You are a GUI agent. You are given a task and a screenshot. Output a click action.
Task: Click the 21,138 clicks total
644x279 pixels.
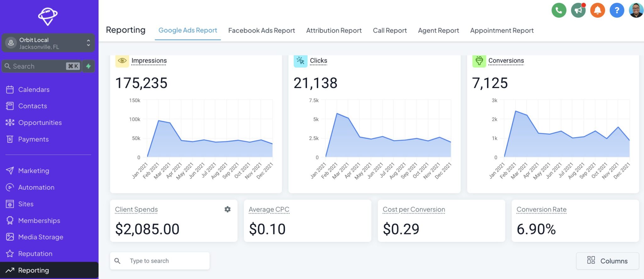click(x=315, y=83)
